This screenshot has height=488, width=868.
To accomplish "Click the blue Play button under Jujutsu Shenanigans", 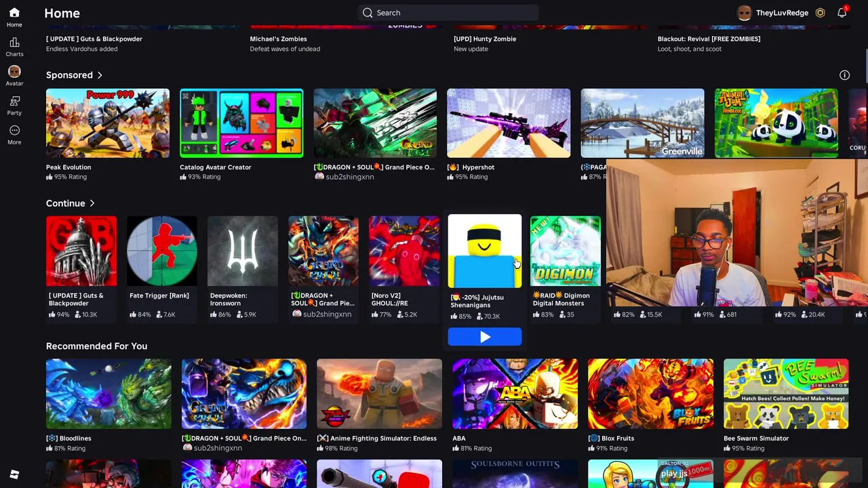I will tap(485, 337).
